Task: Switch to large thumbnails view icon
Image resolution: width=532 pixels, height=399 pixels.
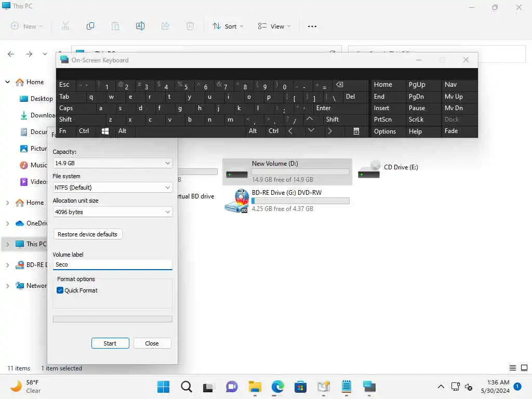Action: pos(524,368)
